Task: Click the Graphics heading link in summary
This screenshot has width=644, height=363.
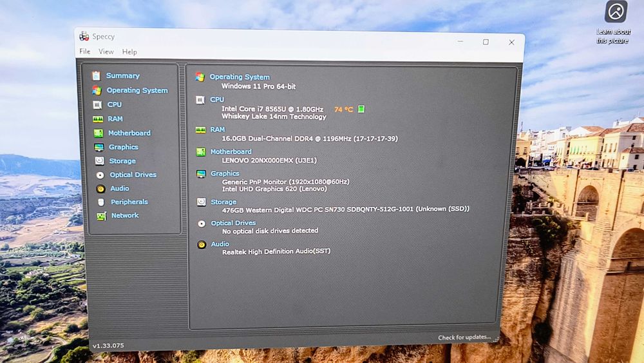Action: 225,173
